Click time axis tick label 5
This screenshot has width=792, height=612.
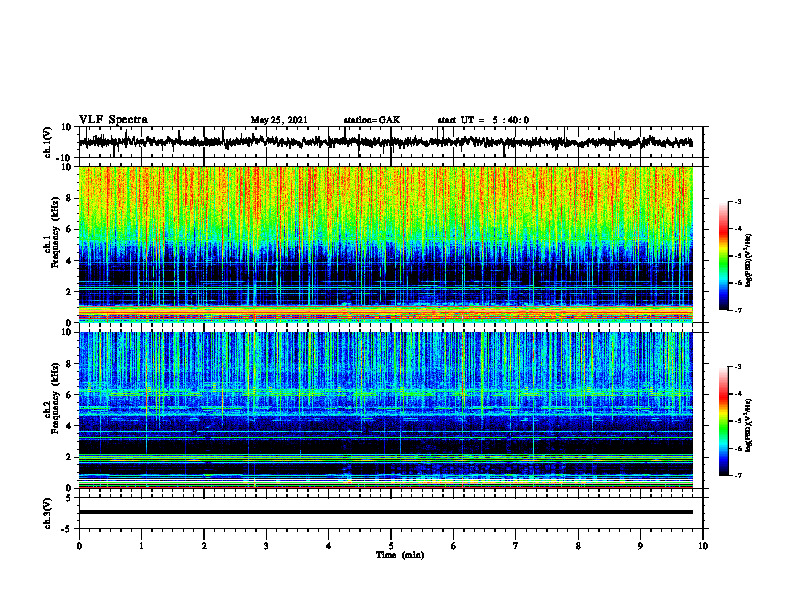(x=391, y=546)
